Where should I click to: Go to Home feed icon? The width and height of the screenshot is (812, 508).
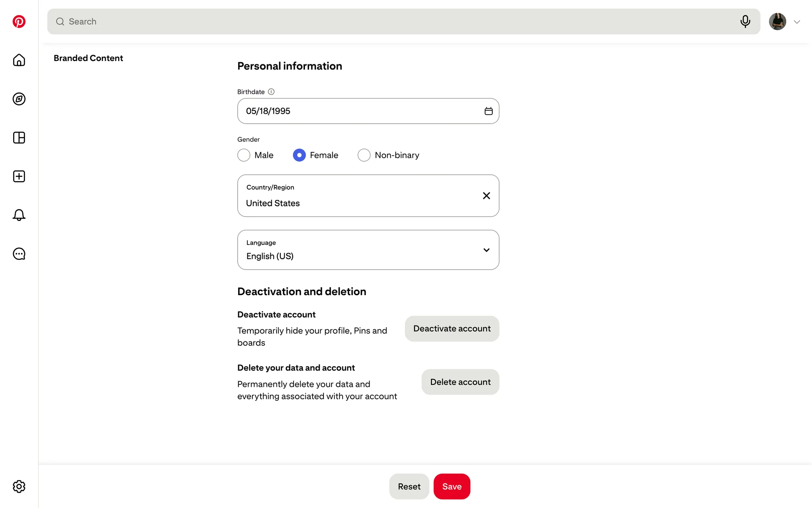[19, 60]
